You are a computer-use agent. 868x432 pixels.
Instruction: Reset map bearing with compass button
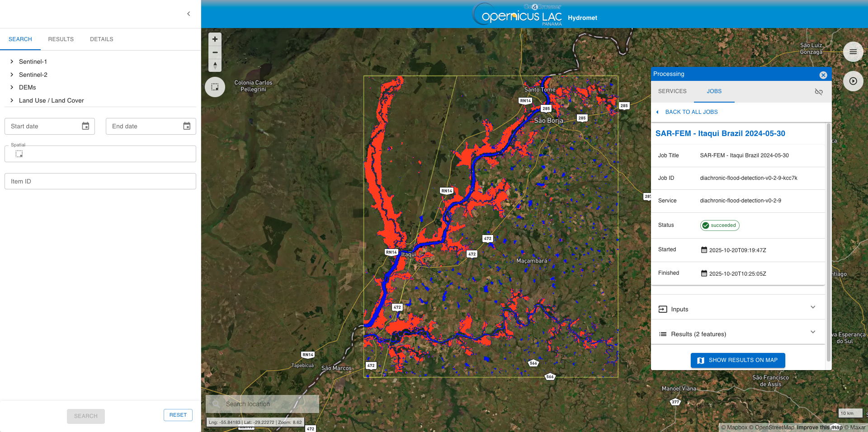[215, 66]
